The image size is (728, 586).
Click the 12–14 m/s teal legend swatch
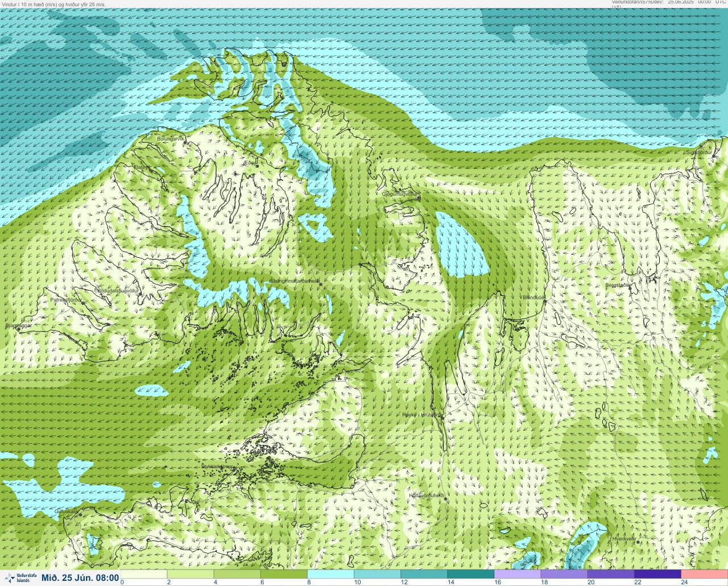coord(424,574)
